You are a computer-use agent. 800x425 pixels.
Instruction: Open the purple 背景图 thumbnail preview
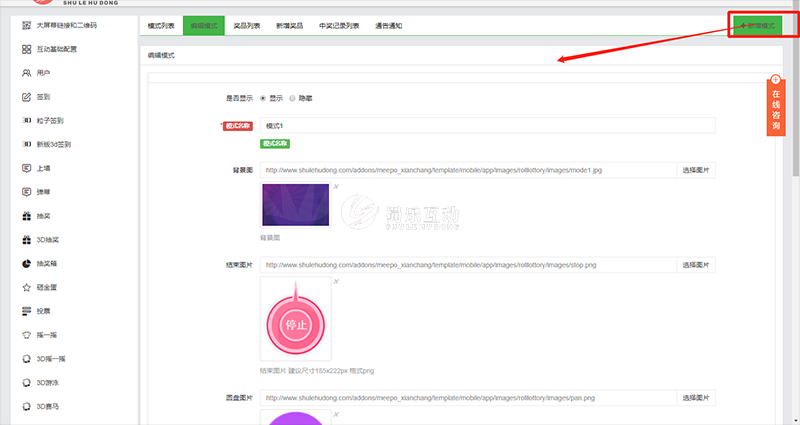295,205
